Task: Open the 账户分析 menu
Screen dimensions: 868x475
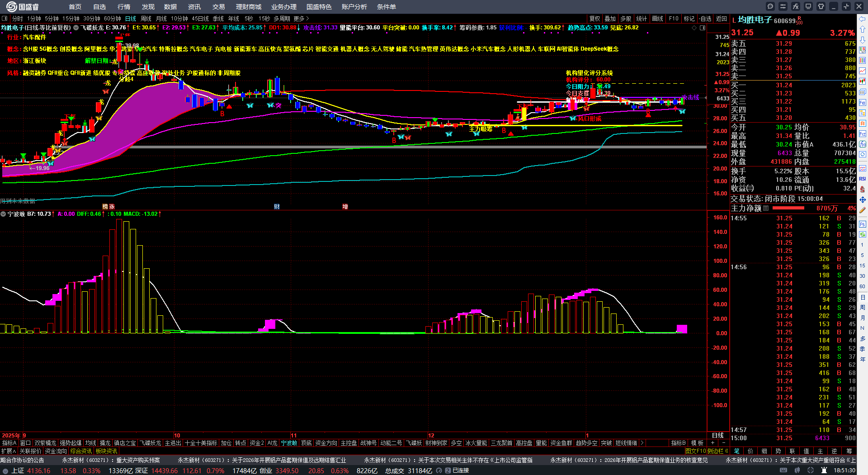Action: point(354,7)
